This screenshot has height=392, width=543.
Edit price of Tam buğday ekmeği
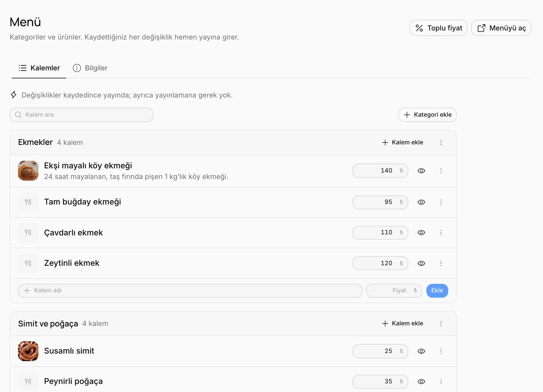tap(380, 202)
